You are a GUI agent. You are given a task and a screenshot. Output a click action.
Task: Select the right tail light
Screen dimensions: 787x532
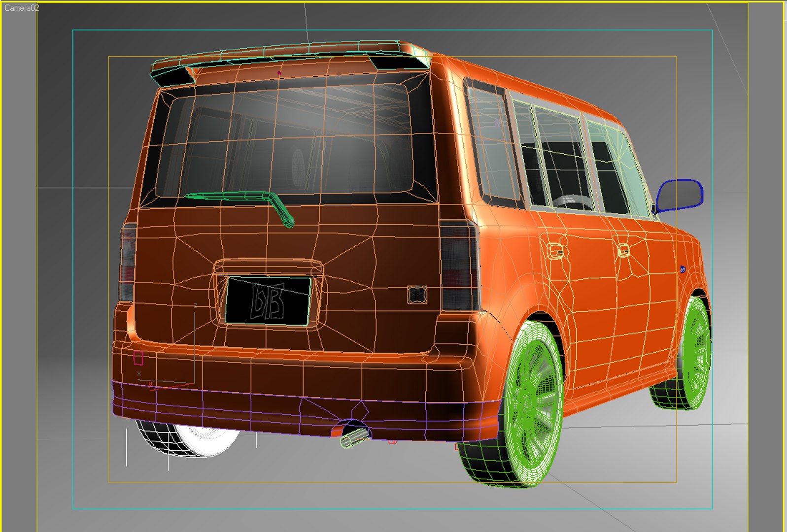[x=459, y=266]
